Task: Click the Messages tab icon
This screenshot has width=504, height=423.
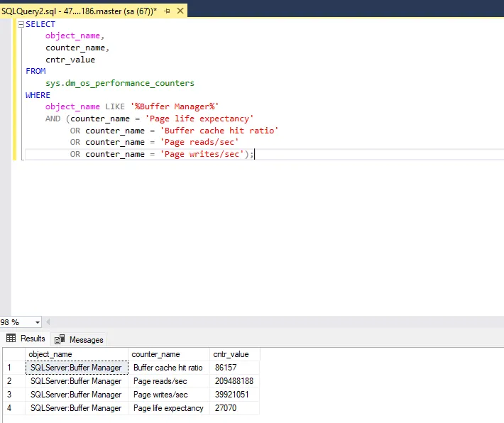Action: pyautogui.click(x=60, y=339)
